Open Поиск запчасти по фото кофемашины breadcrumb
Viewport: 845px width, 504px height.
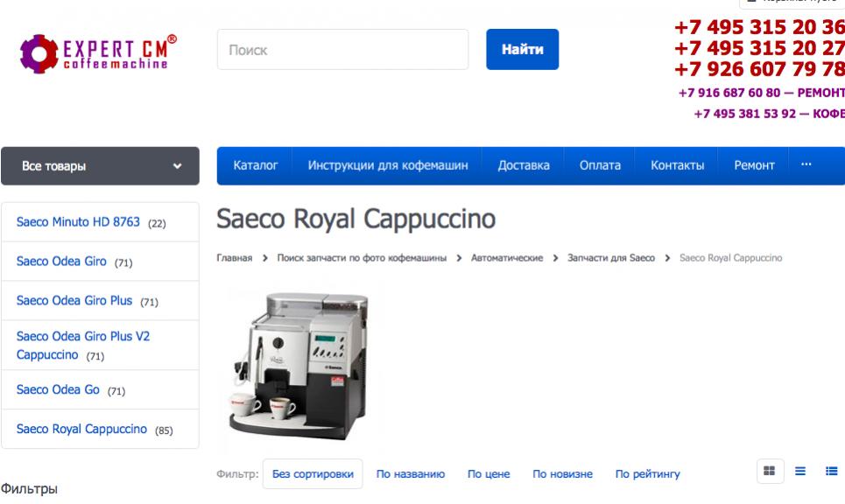click(x=362, y=258)
